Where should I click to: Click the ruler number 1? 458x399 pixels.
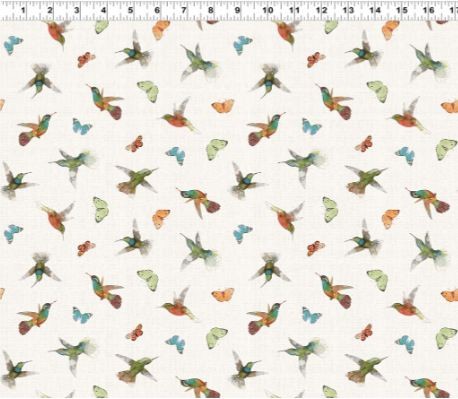pos(23,10)
